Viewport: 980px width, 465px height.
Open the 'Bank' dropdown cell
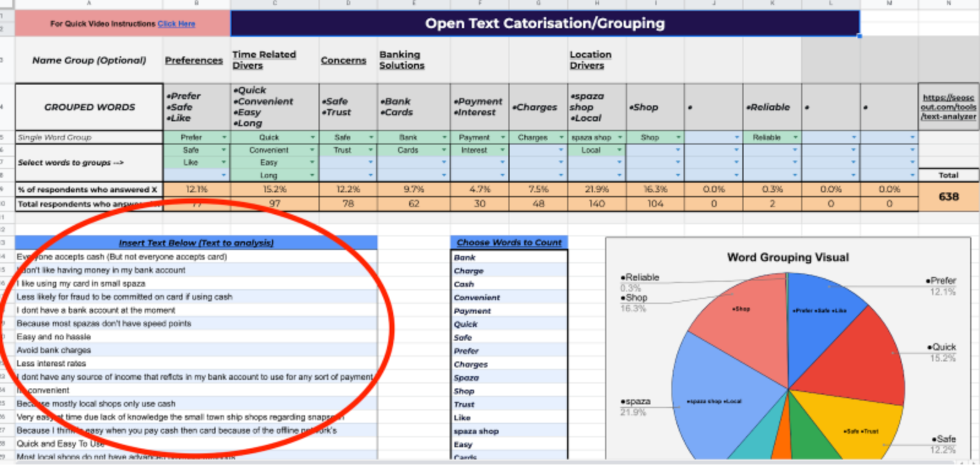[413, 137]
